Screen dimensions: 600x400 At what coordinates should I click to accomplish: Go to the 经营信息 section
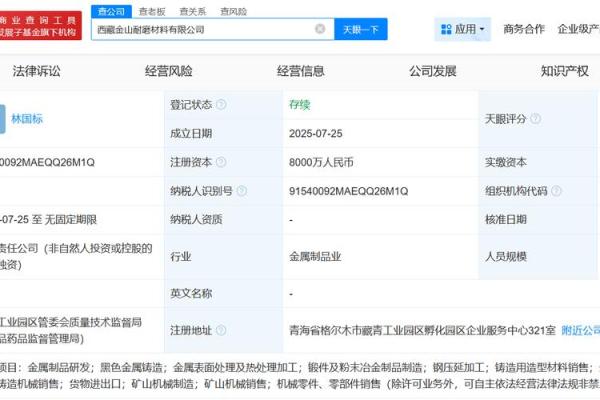pyautogui.click(x=300, y=71)
